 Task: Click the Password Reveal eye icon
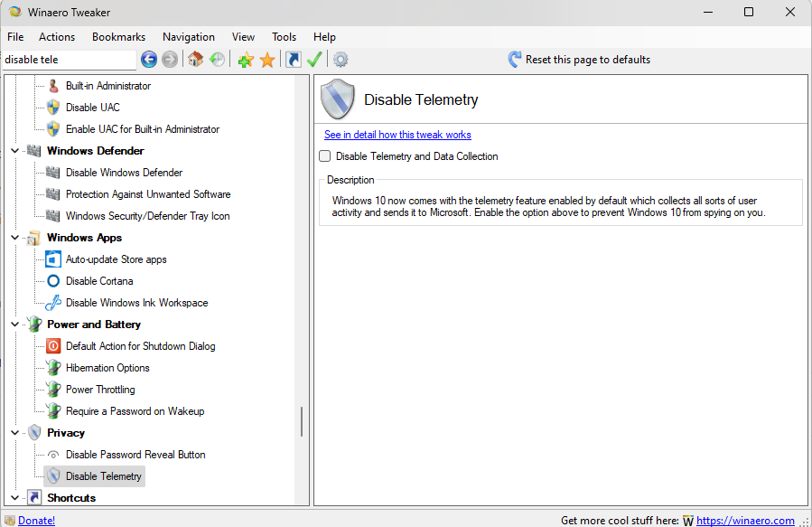53,455
